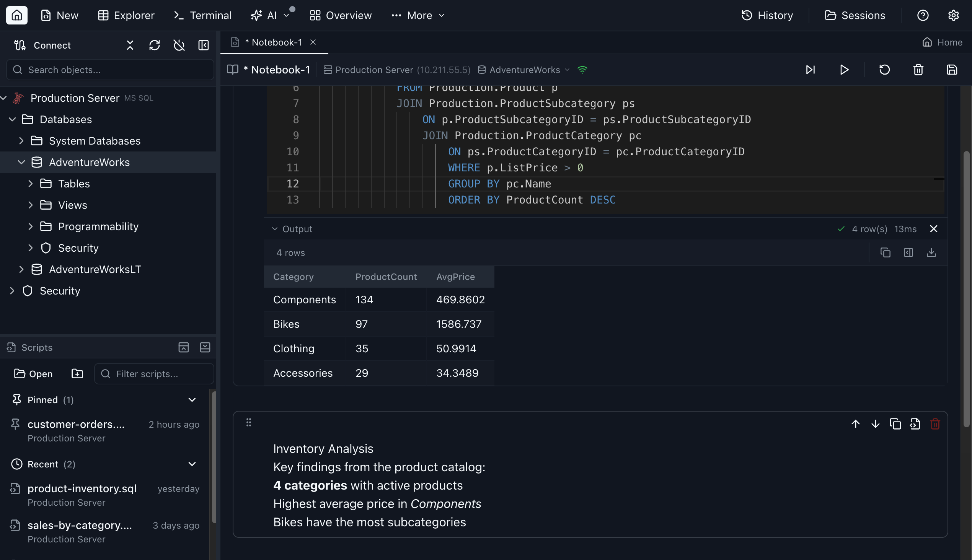Collapse the sidebar with the panel icon
This screenshot has height=560, width=972.
click(x=204, y=45)
